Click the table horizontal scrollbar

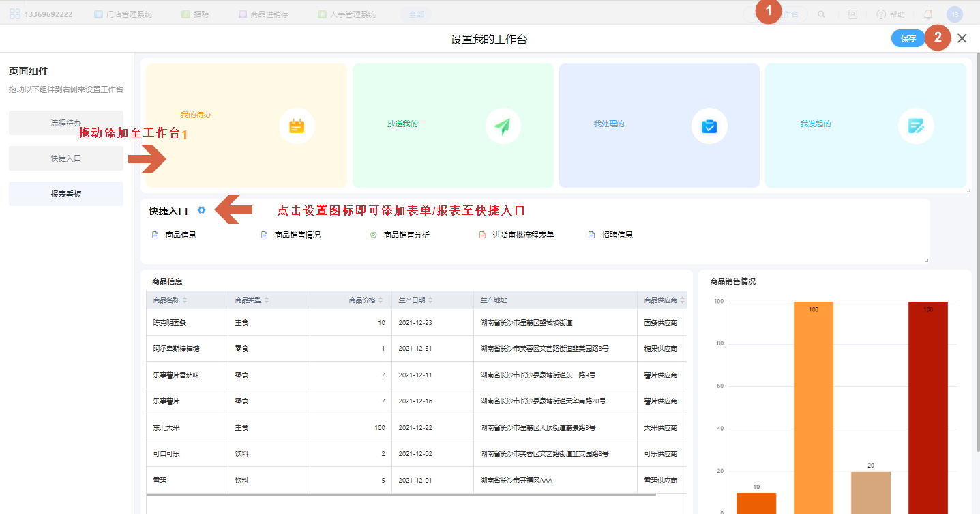401,495
